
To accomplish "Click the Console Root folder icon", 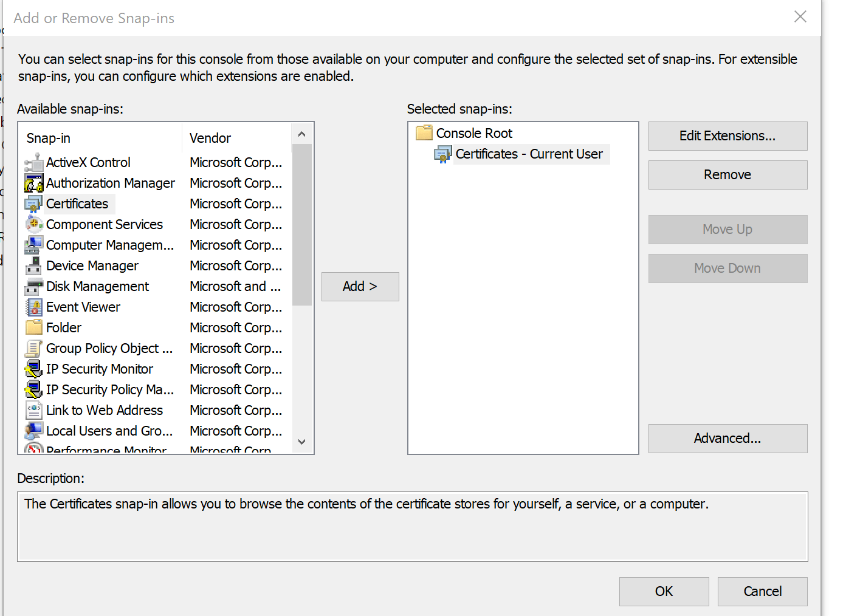I will pyautogui.click(x=424, y=133).
